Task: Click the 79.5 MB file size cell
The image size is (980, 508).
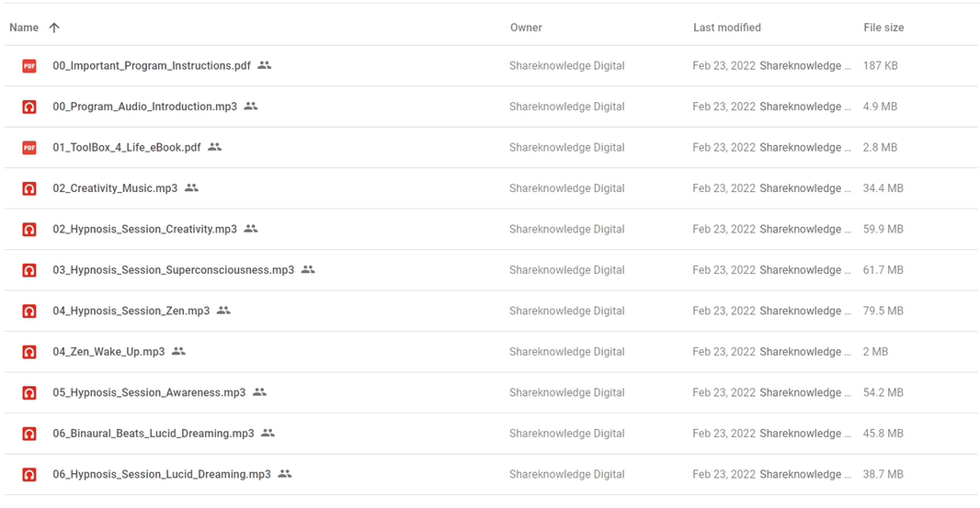Action: tap(883, 310)
